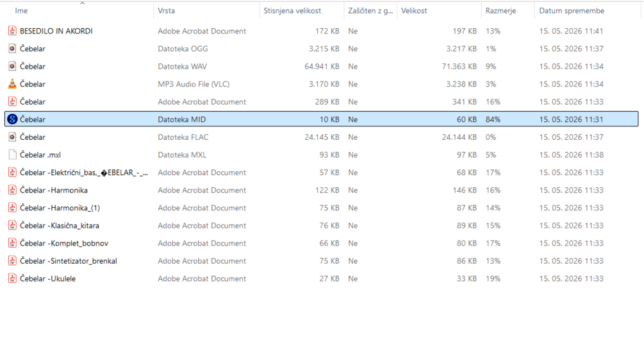This screenshot has width=644, height=347.
Task: Click PDF icon of Čebelar -Harmonika 146 KB
Action: pos(12,190)
